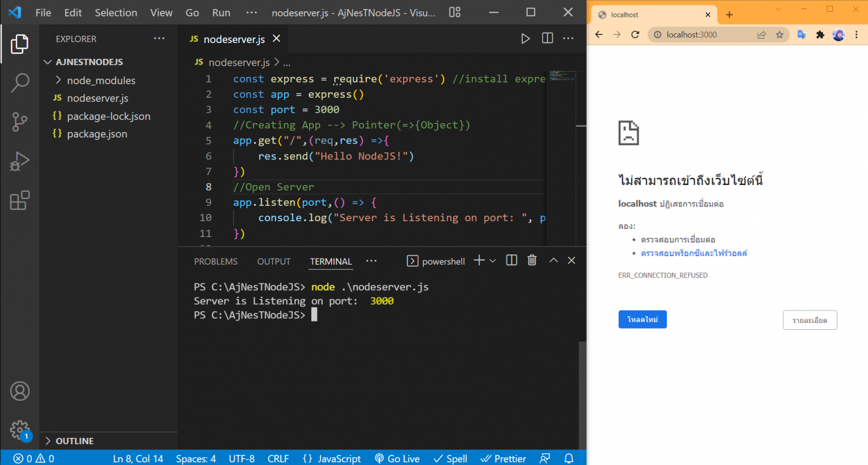The width and height of the screenshot is (868, 465).
Task: Reload the localhost browser page
Action: point(635,35)
